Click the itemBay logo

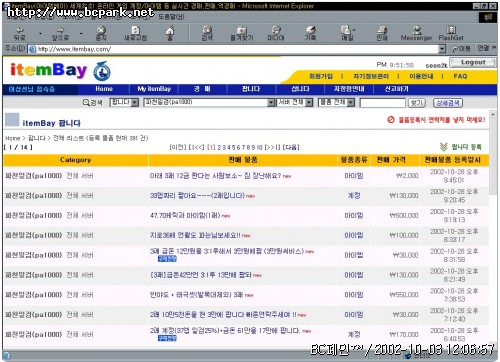click(49, 70)
